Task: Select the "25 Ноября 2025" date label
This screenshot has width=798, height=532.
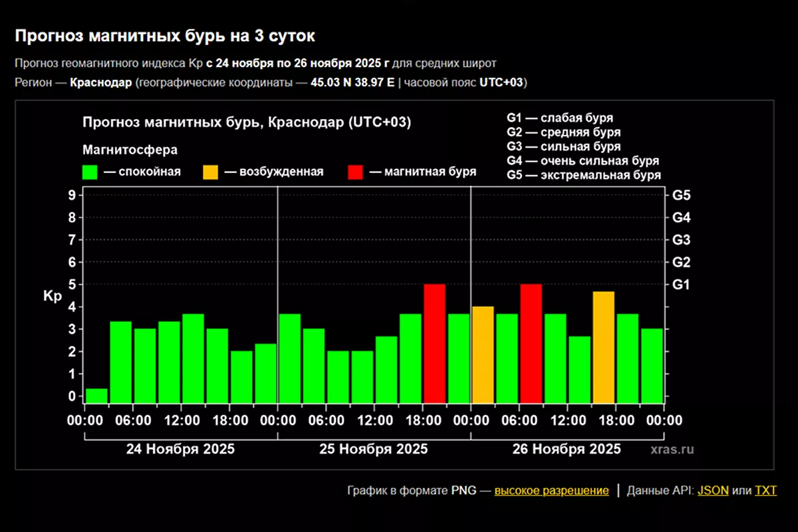Action: (x=374, y=449)
